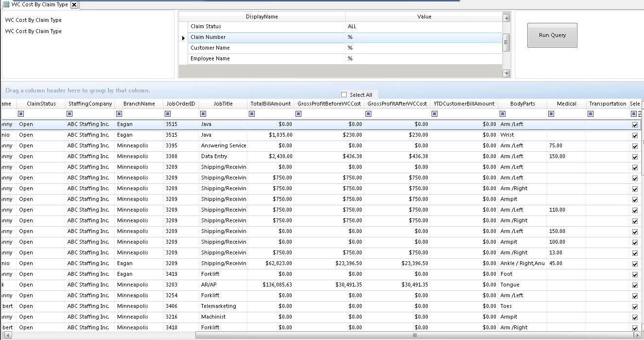This screenshot has width=644, height=340.
Task: Close the WC Cost By Claim Type tab
Action: [x=74, y=4]
